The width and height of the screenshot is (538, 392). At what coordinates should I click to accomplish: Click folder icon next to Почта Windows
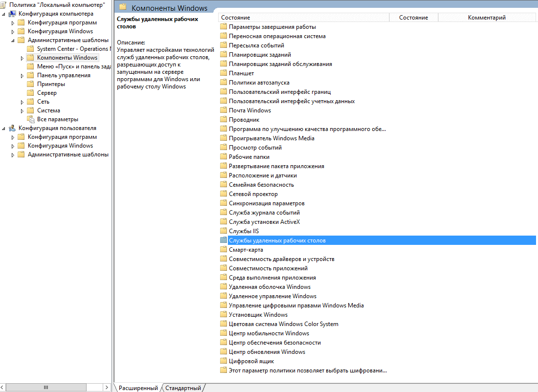click(x=224, y=110)
